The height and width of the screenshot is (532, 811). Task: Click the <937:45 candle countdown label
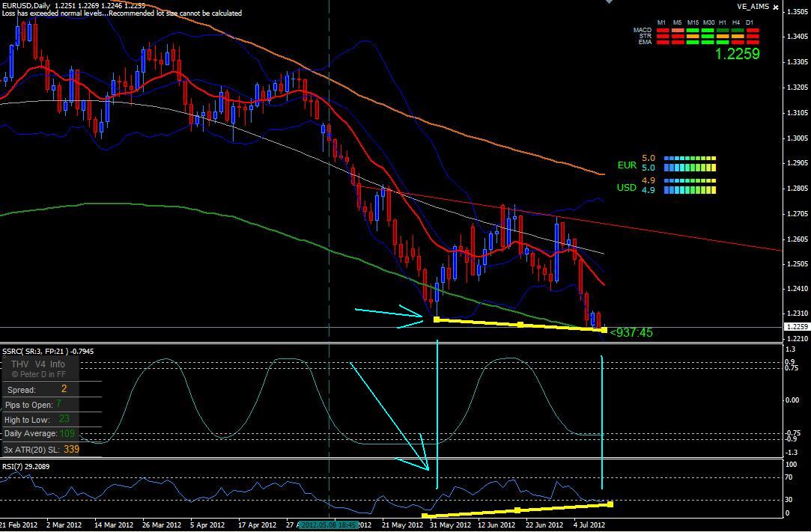pyautogui.click(x=631, y=332)
